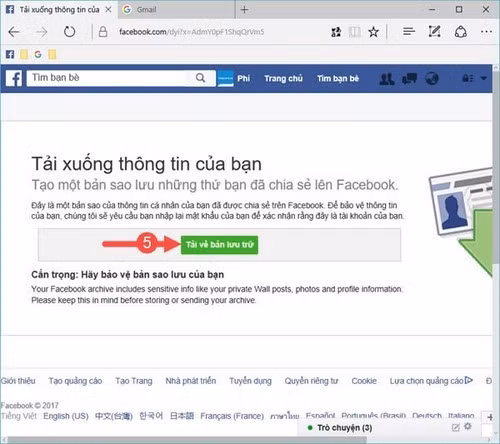Open the Edge more options menu
This screenshot has height=444, width=500.
pyautogui.click(x=486, y=32)
